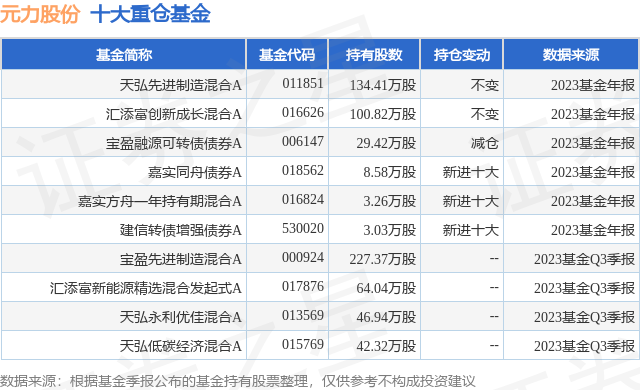
Task: Select fund 宝盈融源可转债债券A
Action: coord(173,143)
